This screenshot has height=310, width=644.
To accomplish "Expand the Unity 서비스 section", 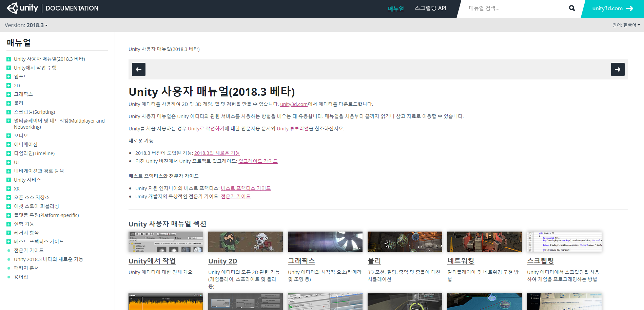I will click(9, 180).
